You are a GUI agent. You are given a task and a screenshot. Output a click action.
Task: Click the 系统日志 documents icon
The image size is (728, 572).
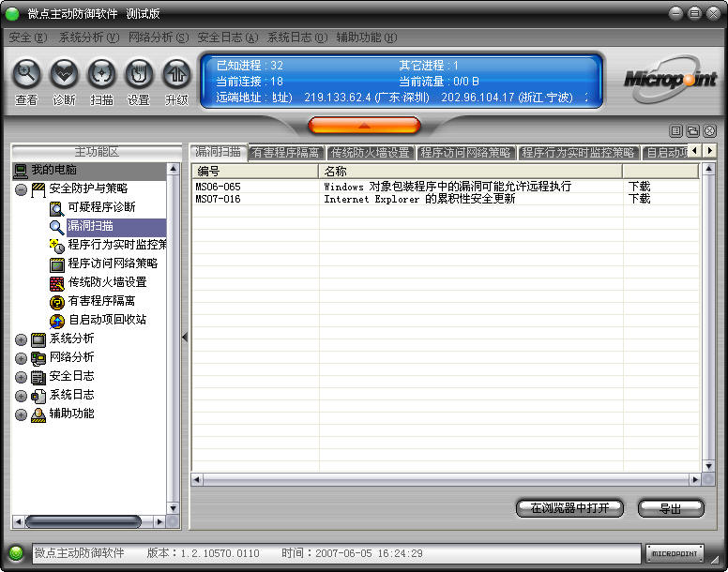(38, 396)
